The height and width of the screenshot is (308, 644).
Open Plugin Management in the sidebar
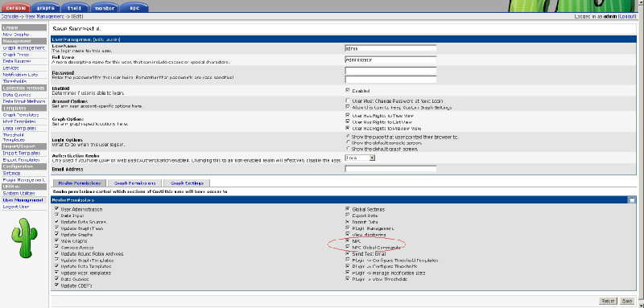pyautogui.click(x=24, y=179)
